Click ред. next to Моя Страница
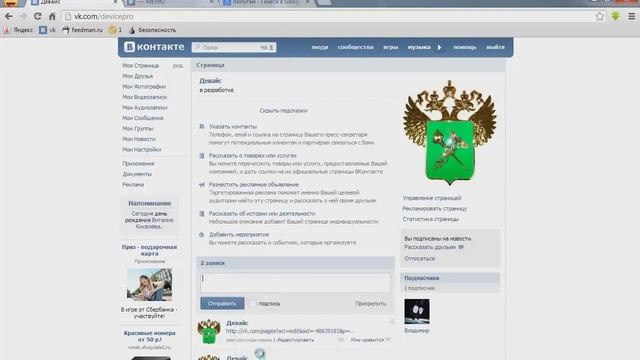640x360 pixels. click(178, 65)
